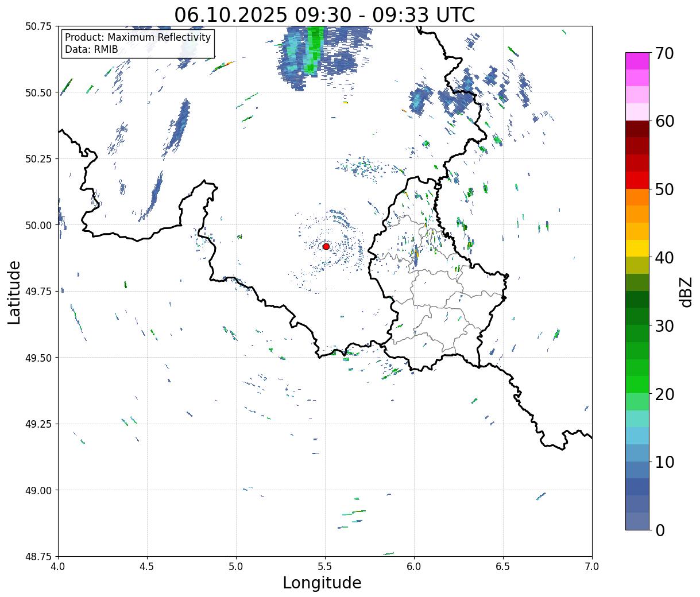Click the 'dBZ' colorbar label

[686, 291]
